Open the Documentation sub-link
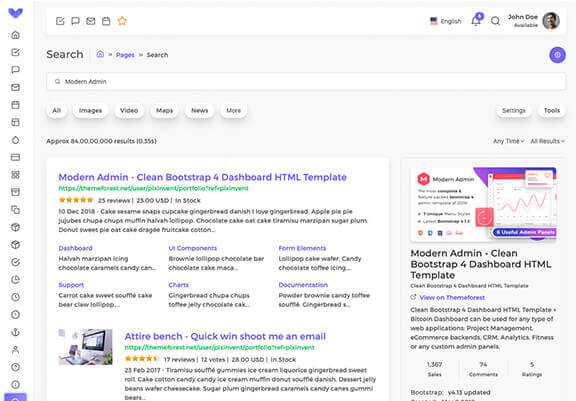This screenshot has width=576, height=401. 303,285
